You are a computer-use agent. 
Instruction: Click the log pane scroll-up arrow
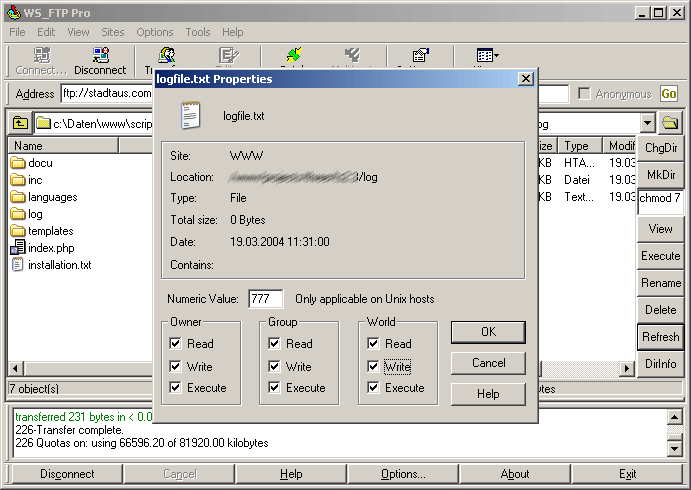pyautogui.click(x=675, y=417)
